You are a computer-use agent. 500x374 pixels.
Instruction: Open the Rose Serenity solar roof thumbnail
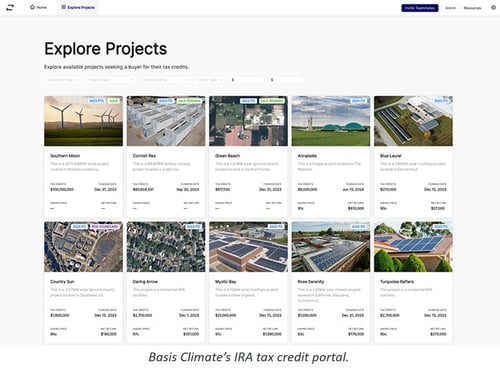click(331, 247)
